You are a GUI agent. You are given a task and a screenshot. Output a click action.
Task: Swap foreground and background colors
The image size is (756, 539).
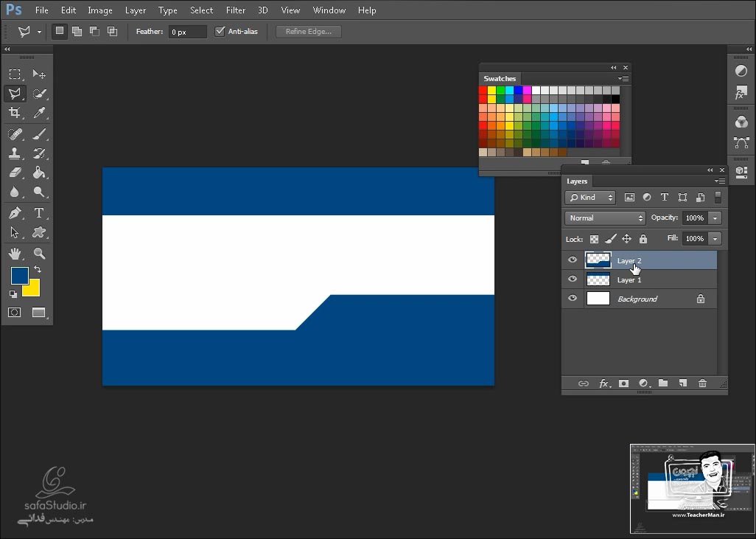coord(38,269)
